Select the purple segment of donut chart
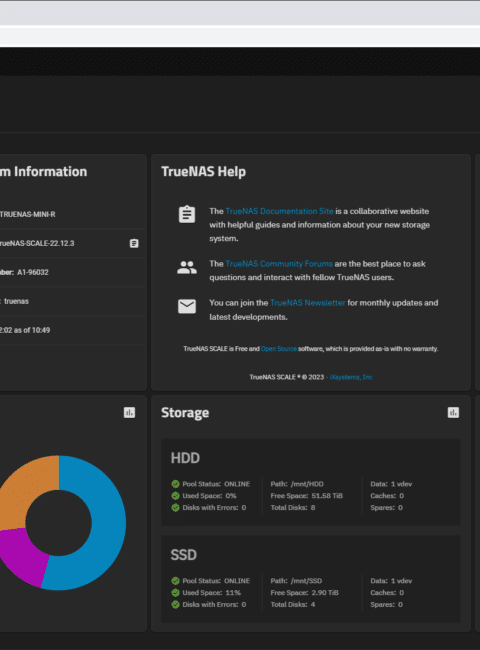 (25, 558)
